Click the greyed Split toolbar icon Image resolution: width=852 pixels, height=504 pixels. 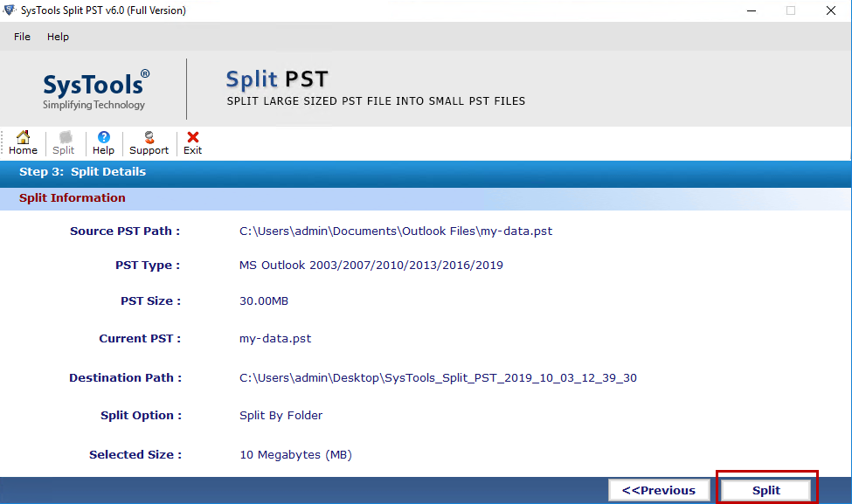(x=64, y=143)
